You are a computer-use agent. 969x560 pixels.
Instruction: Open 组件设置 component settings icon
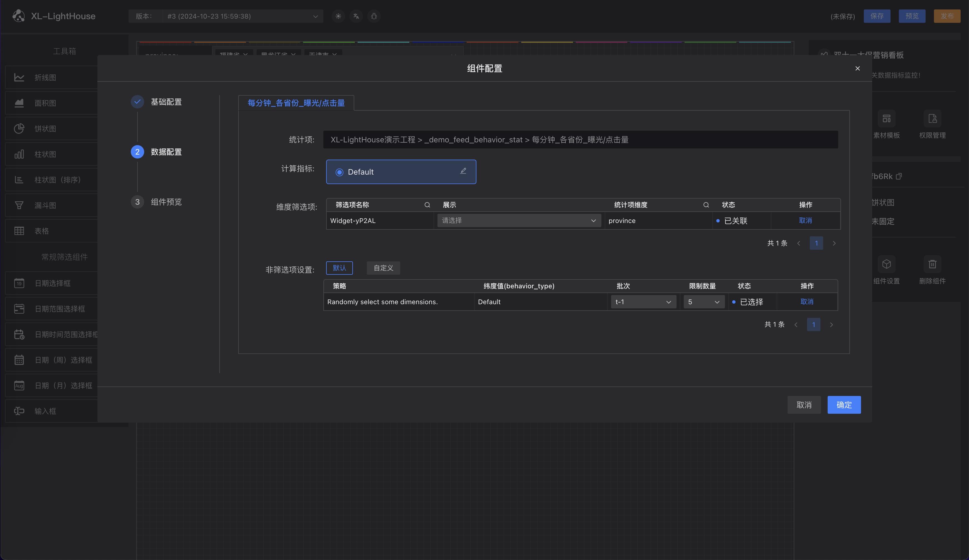pos(886,264)
